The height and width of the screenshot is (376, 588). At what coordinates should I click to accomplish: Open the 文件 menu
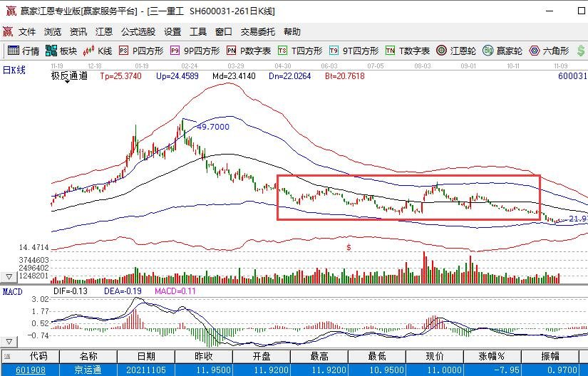[27, 32]
